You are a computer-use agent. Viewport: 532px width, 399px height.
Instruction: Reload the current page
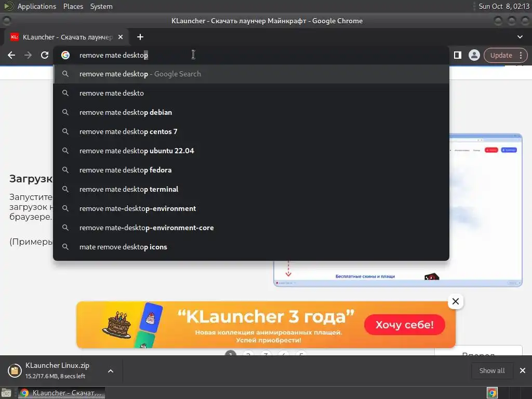[45, 55]
